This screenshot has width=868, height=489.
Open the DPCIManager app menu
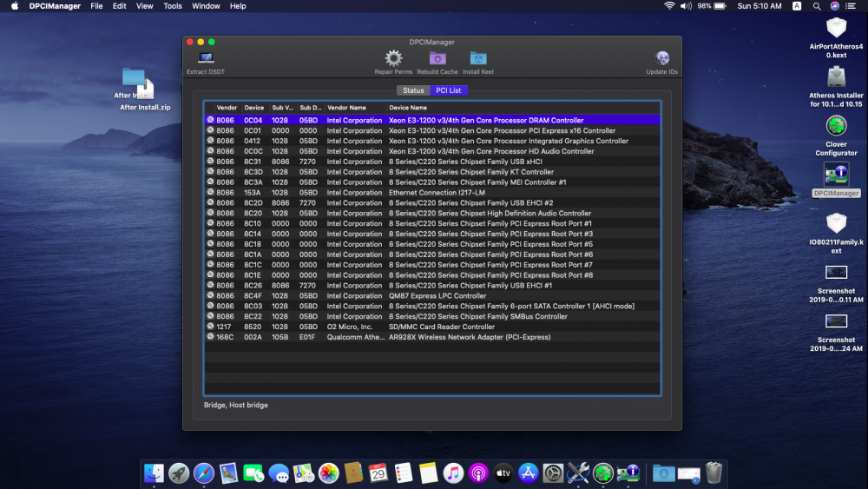point(55,6)
